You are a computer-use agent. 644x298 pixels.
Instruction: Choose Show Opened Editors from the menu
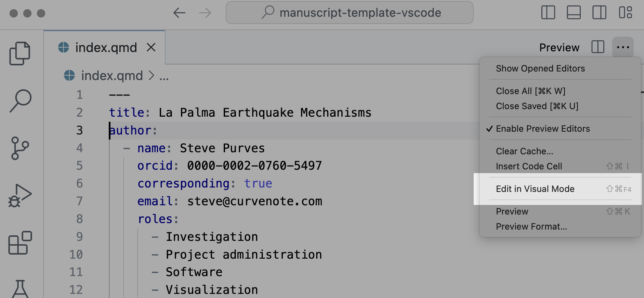coord(540,68)
